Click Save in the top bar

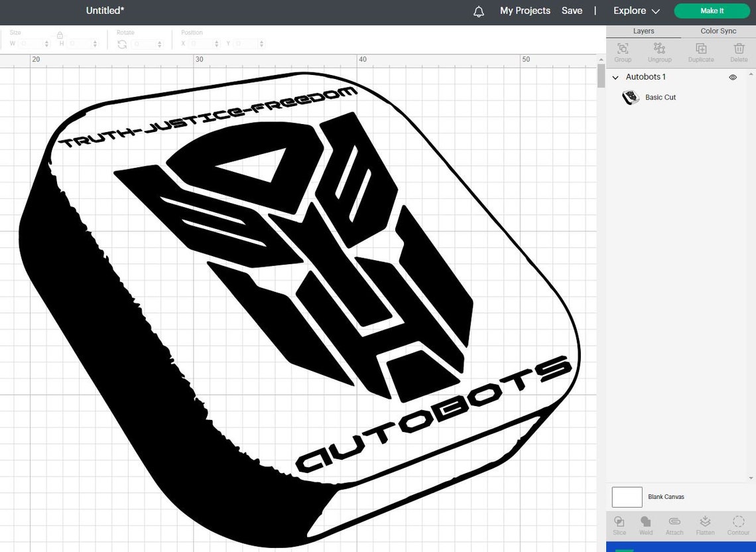pyautogui.click(x=572, y=11)
